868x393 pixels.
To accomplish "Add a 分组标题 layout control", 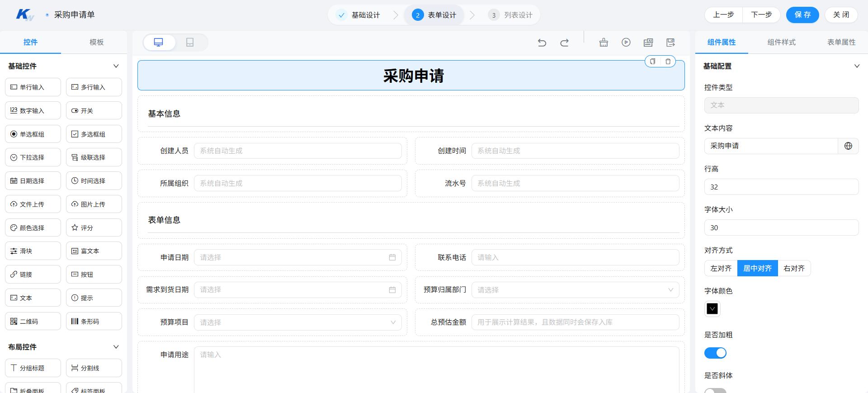I will coord(33,368).
